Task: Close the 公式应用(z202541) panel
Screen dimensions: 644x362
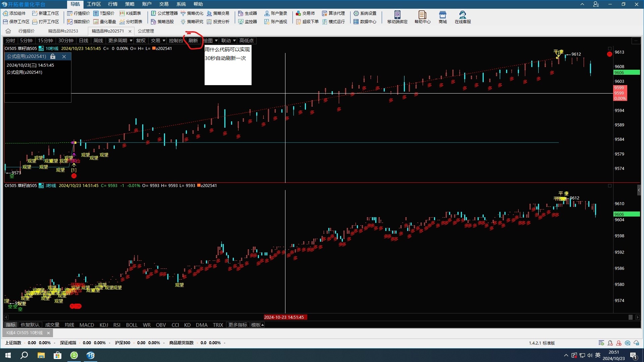Action: pyautogui.click(x=64, y=57)
